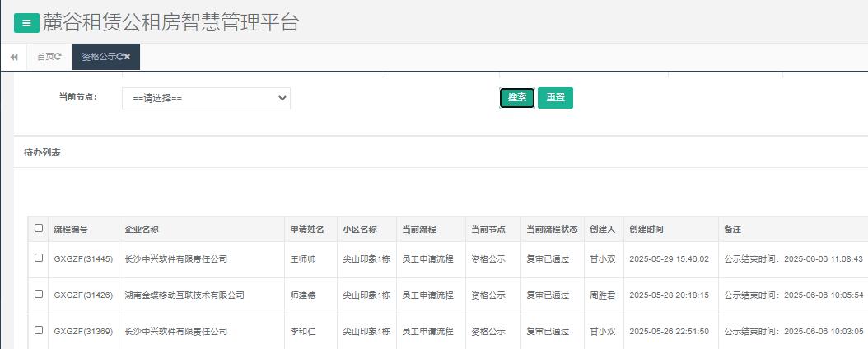Refresh the 资格公示 tab using its reload icon
The width and height of the screenshot is (868, 349).
pos(121,57)
